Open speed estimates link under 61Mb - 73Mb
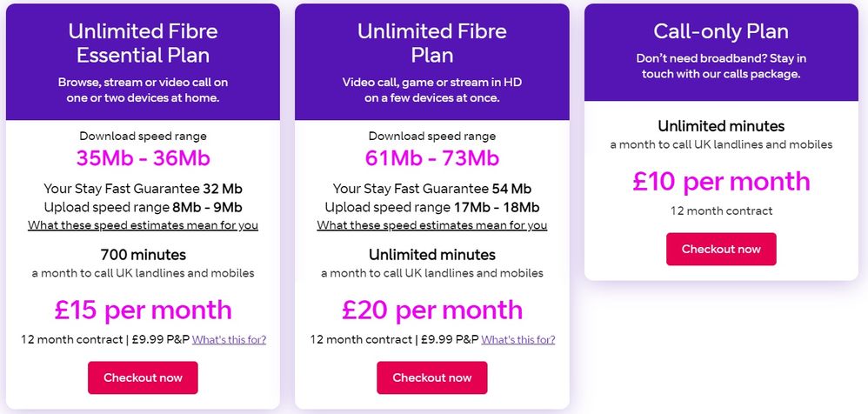The image size is (868, 414). 431,225
